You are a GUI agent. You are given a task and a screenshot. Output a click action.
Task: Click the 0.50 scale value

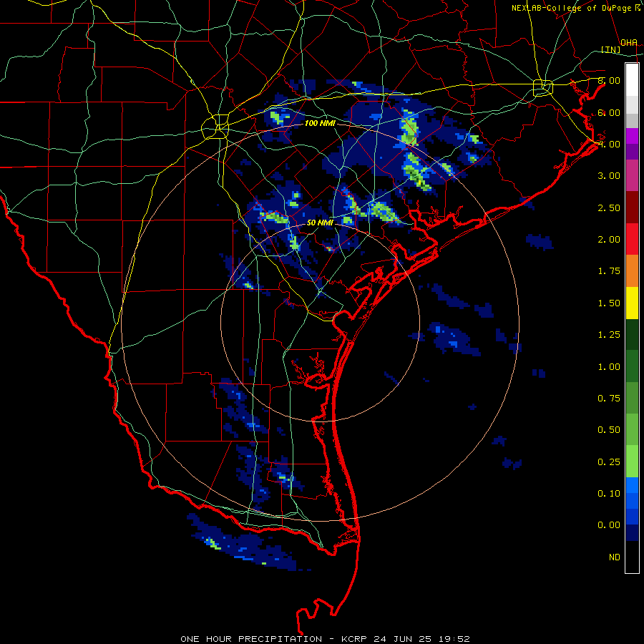[609, 430]
